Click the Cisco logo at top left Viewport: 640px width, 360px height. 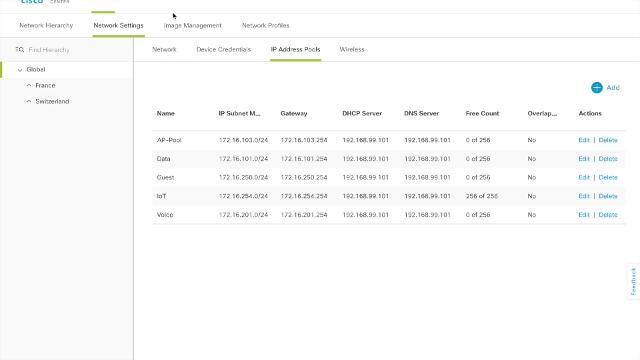point(32,2)
